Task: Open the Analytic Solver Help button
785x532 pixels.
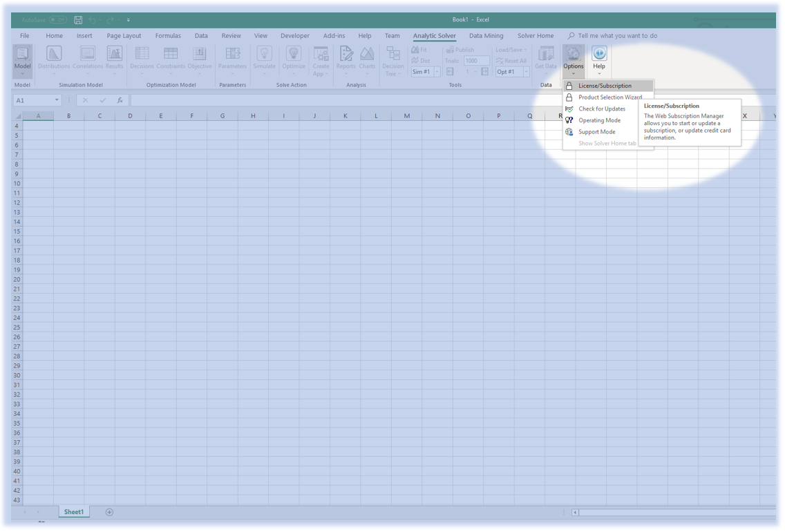Action: coord(598,61)
